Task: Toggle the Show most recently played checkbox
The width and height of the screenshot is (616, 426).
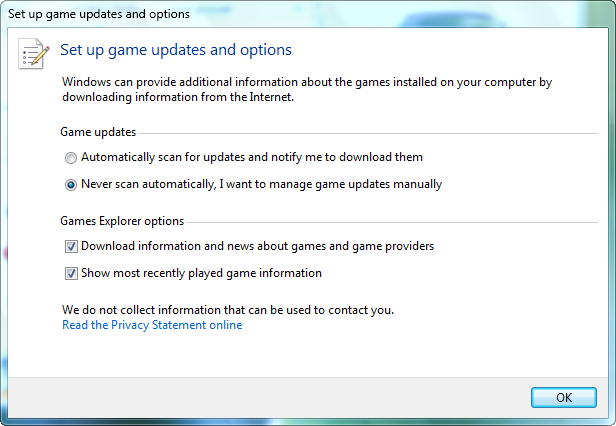Action: click(x=71, y=273)
